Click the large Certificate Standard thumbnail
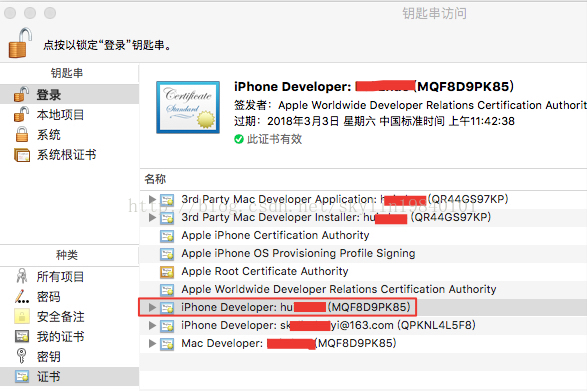 click(188, 107)
